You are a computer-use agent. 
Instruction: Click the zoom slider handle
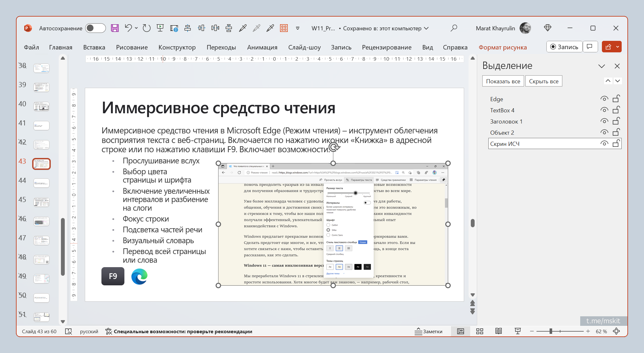pyautogui.click(x=551, y=331)
